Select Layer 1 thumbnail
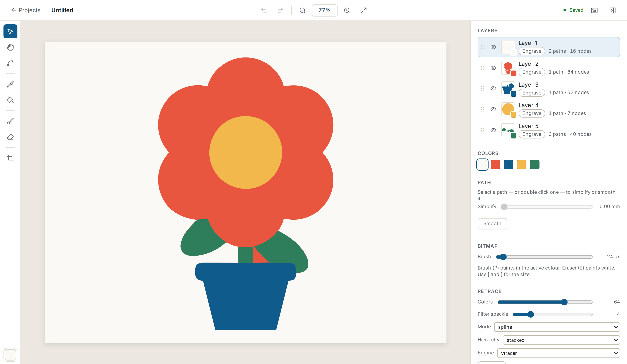 click(508, 47)
